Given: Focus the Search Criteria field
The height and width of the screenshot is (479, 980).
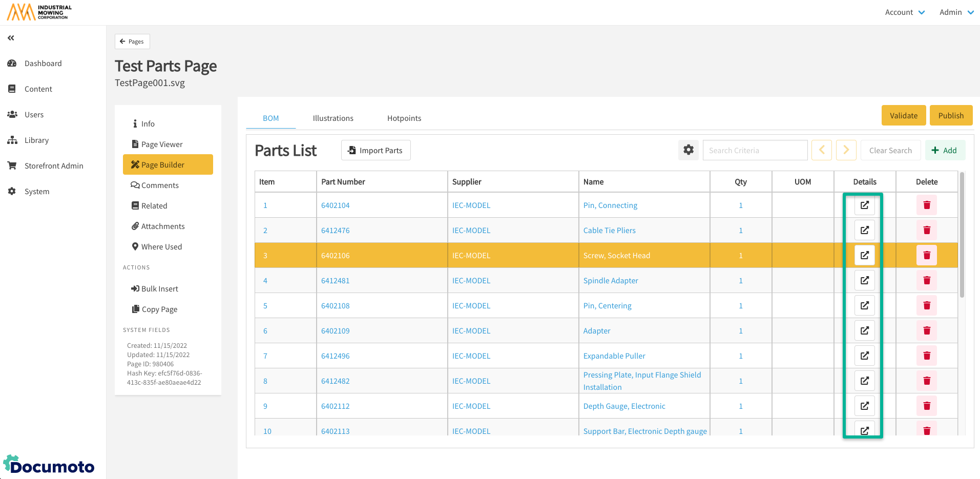Looking at the screenshot, I should (755, 150).
